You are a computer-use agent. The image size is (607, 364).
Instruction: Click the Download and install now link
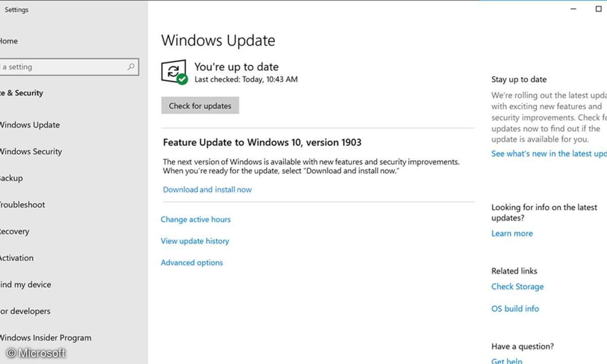pyautogui.click(x=207, y=190)
